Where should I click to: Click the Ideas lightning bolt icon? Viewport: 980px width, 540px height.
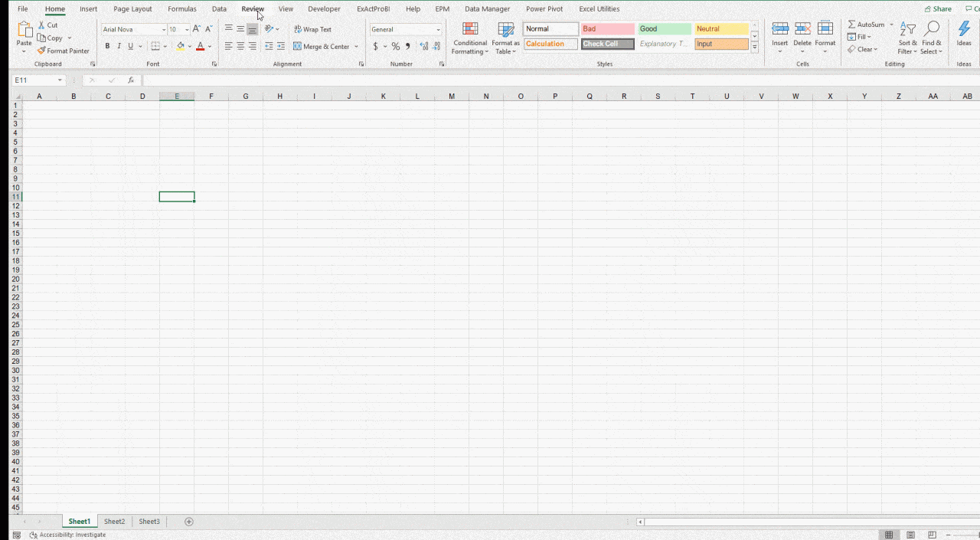[964, 29]
